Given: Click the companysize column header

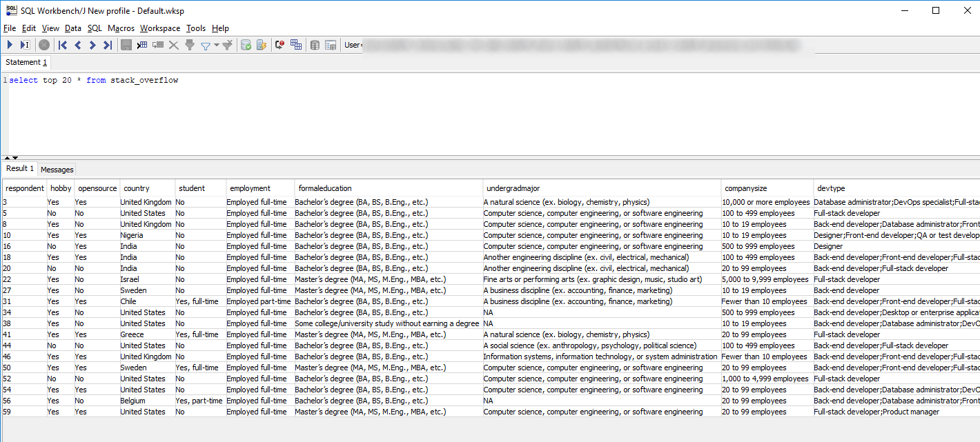Looking at the screenshot, I should 767,188.
